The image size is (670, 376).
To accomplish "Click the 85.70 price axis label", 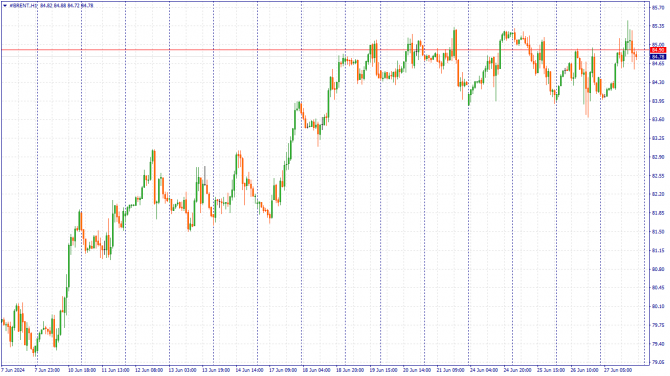I will (658, 7).
